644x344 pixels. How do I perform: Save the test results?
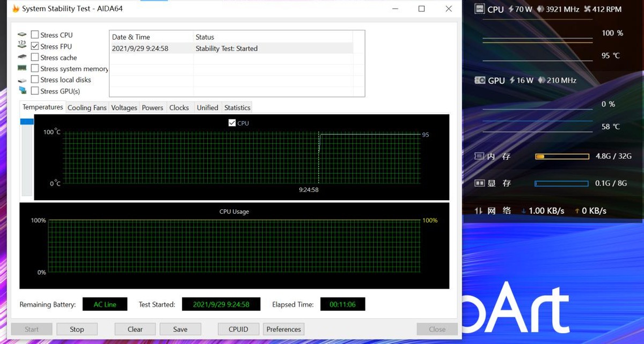click(x=180, y=329)
